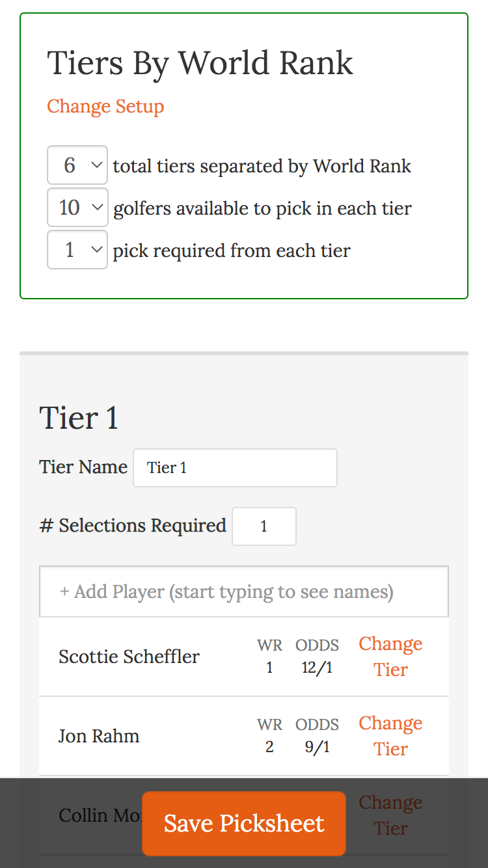The height and width of the screenshot is (868, 488).
Task: Open the picks required dropdown
Action: tap(77, 249)
